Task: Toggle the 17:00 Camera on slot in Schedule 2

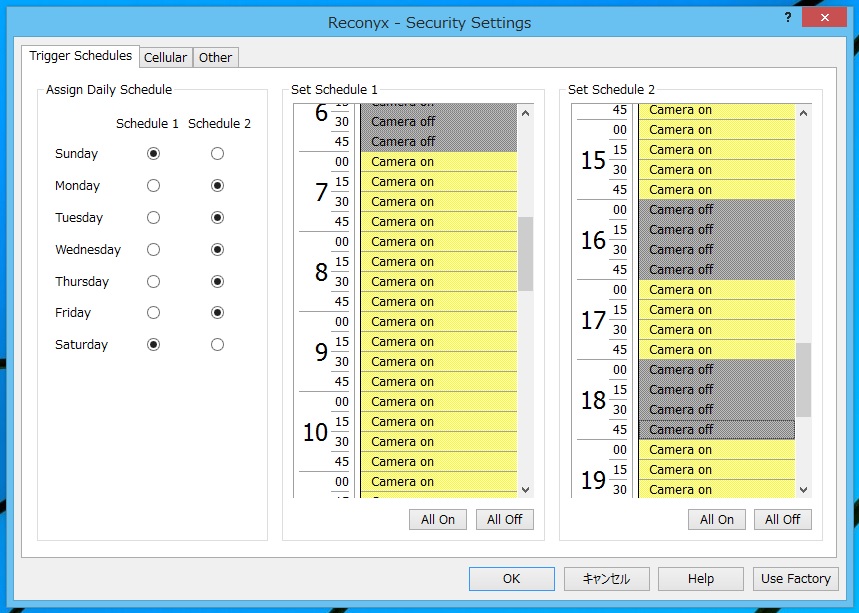Action: [x=717, y=290]
